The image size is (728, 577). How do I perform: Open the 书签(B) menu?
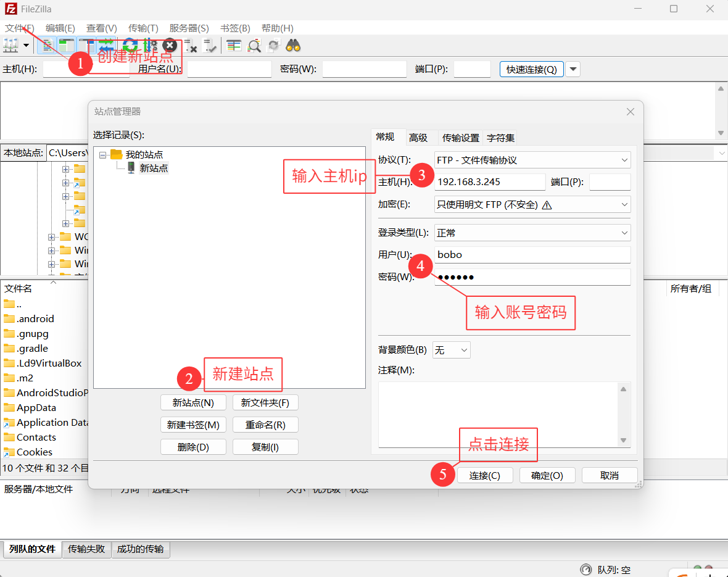click(x=235, y=28)
